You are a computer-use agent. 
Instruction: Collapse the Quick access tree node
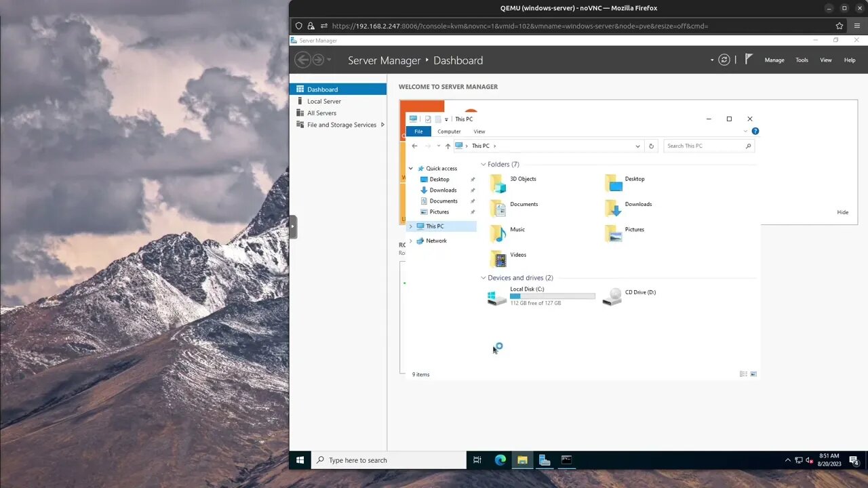[411, 168]
